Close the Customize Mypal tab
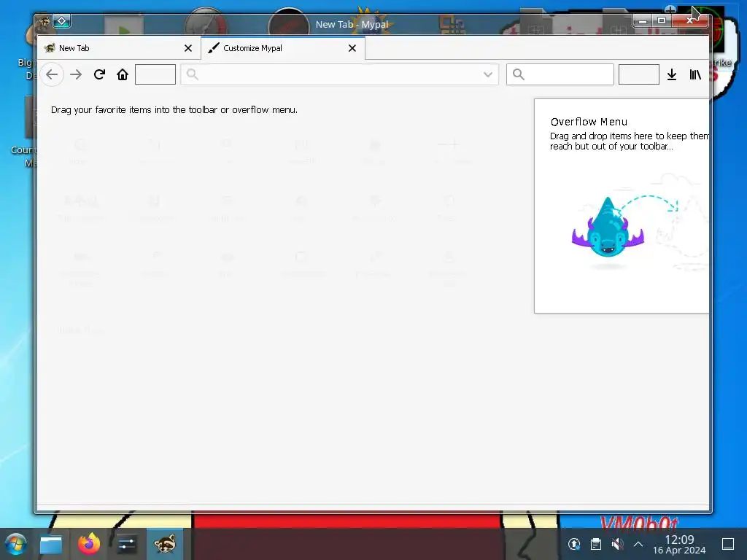Image resolution: width=747 pixels, height=560 pixels. pos(352,48)
